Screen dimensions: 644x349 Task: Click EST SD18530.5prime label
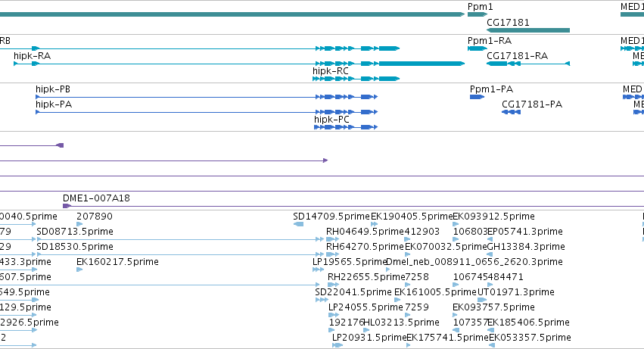[x=75, y=247]
